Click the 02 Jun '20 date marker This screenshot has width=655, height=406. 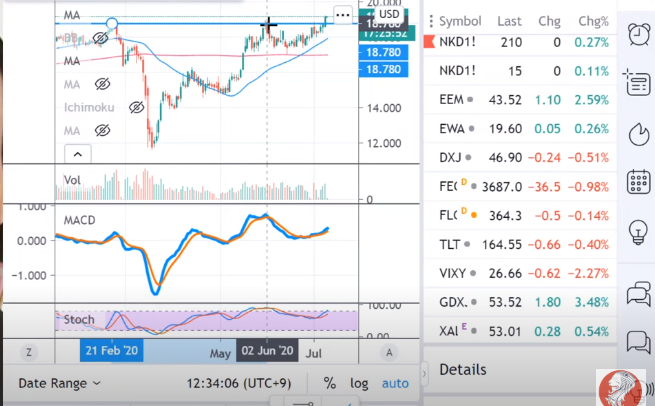click(267, 350)
